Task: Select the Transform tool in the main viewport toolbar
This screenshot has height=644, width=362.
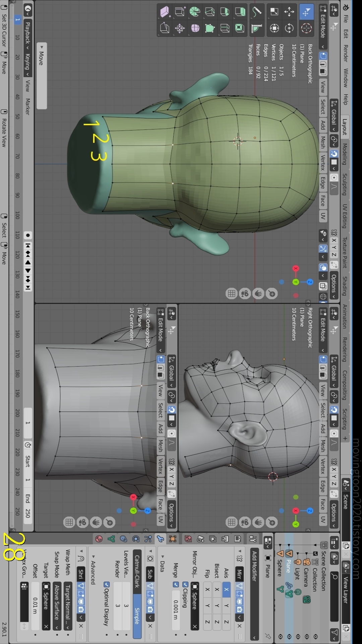Action: 274,28
